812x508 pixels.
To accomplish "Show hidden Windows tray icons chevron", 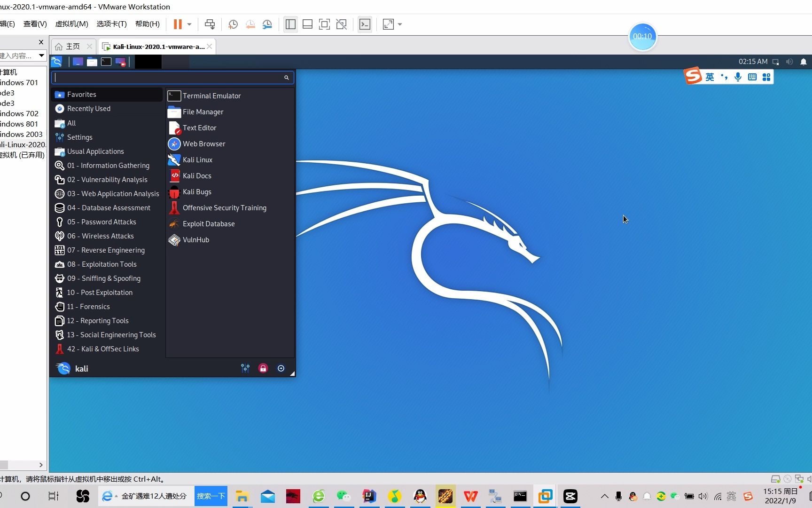I will tap(605, 496).
